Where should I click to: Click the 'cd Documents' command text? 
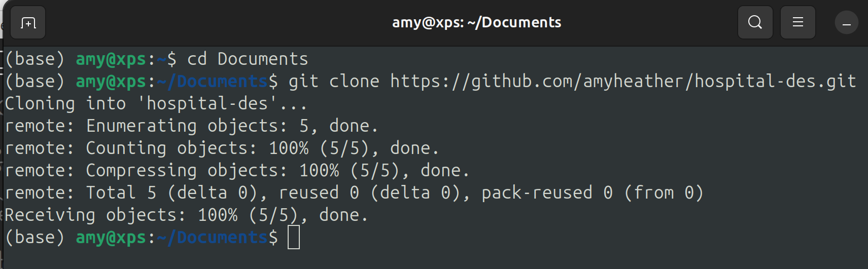click(x=248, y=59)
